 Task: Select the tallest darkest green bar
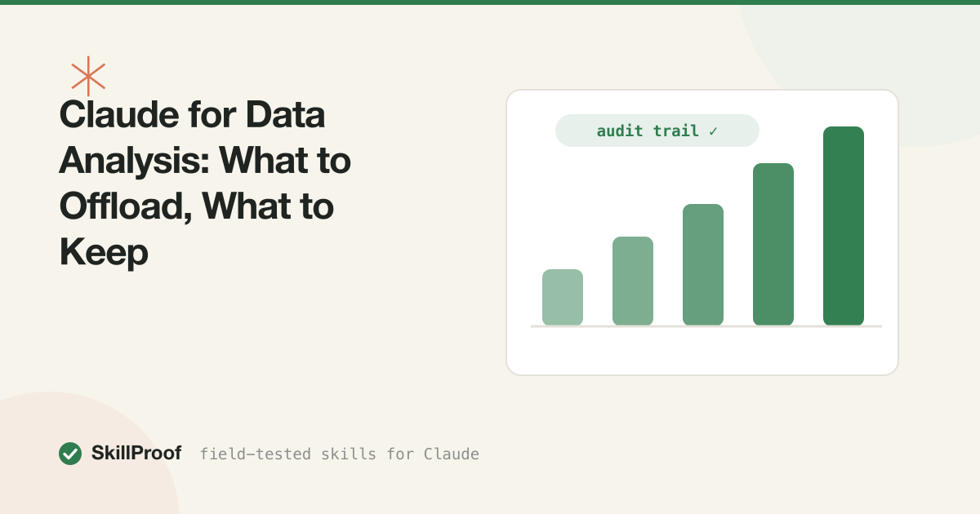coord(844,226)
